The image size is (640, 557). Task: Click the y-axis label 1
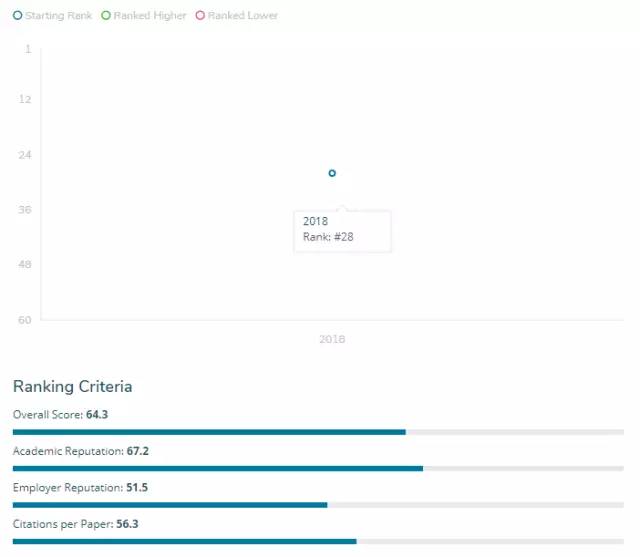[28, 49]
